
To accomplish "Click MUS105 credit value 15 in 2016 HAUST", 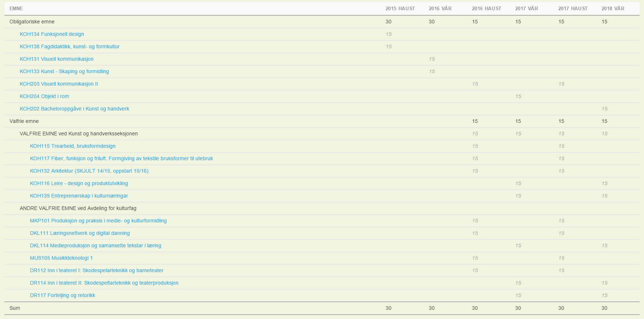I will click(x=475, y=258).
